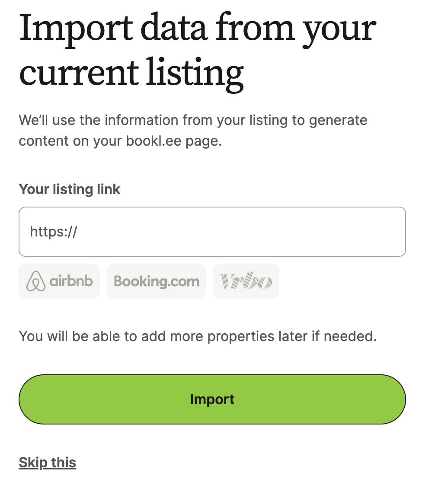448x485 pixels.
Task: Click the "bookl.ee page" text
Action: 174,141
